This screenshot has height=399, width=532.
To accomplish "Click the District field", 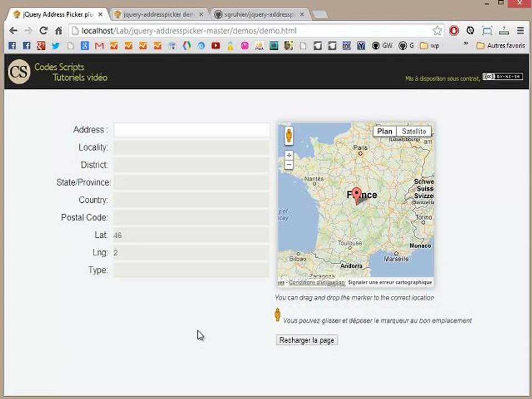I will pos(192,165).
